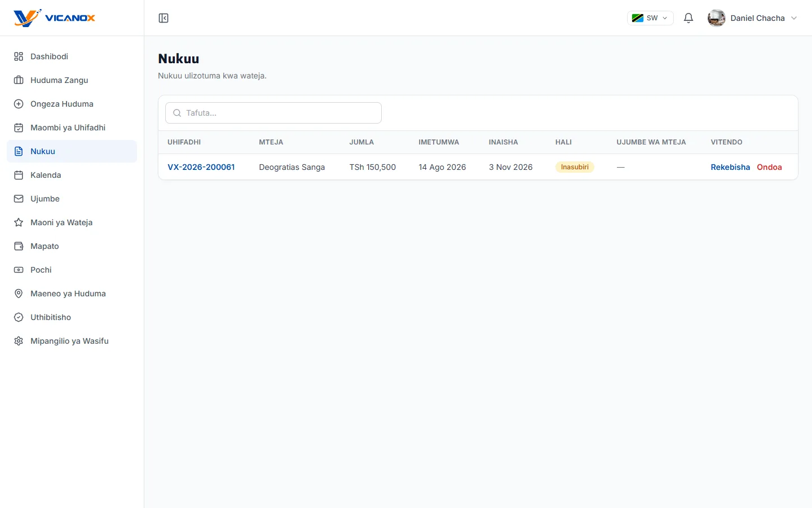This screenshot has height=508, width=812.
Task: Click the TSh 150,500 amount cell
Action: point(373,167)
